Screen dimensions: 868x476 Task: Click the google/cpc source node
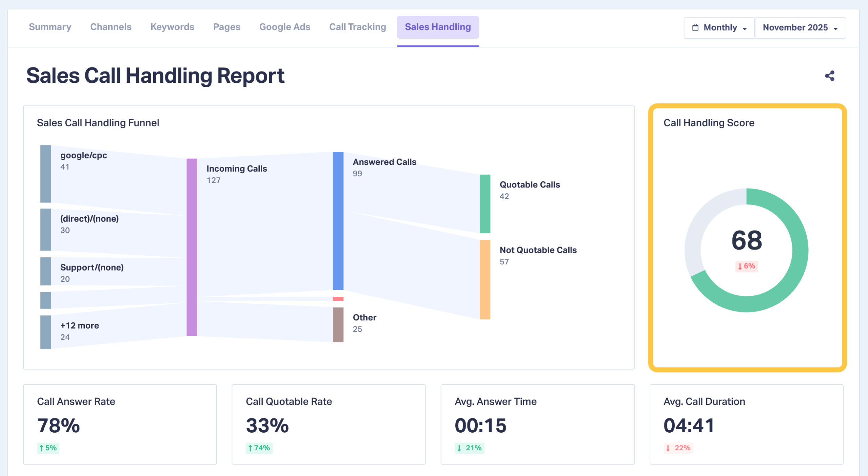pos(46,174)
